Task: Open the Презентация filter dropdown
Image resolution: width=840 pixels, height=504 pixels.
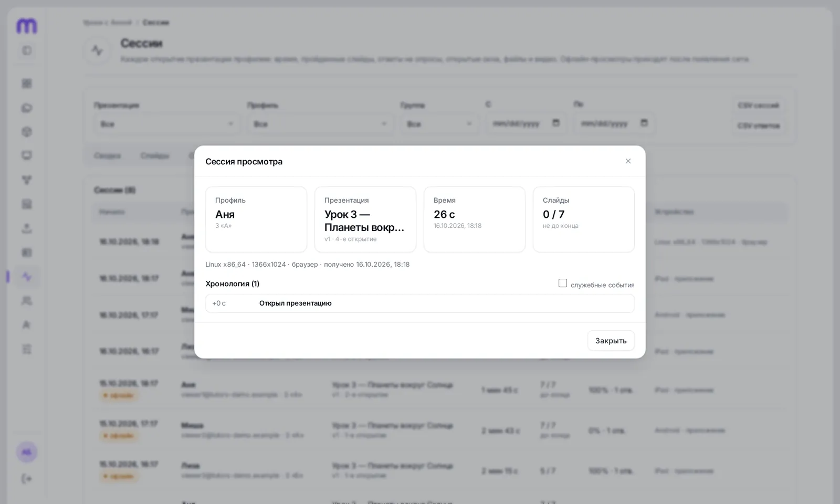Action: coord(166,124)
